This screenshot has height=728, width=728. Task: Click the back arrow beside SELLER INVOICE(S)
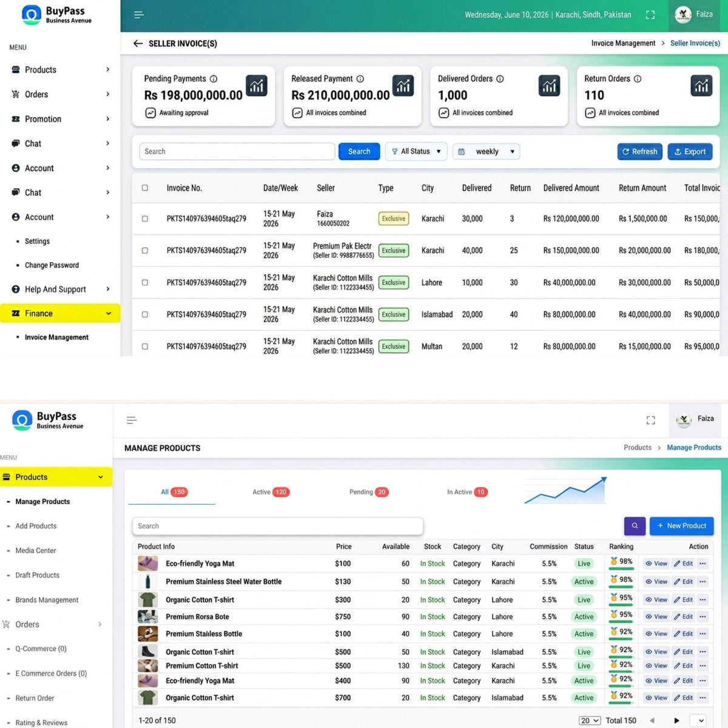coord(138,44)
